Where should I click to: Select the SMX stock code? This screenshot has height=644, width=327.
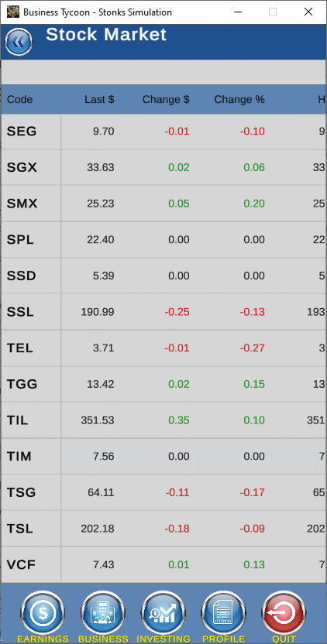tap(22, 204)
